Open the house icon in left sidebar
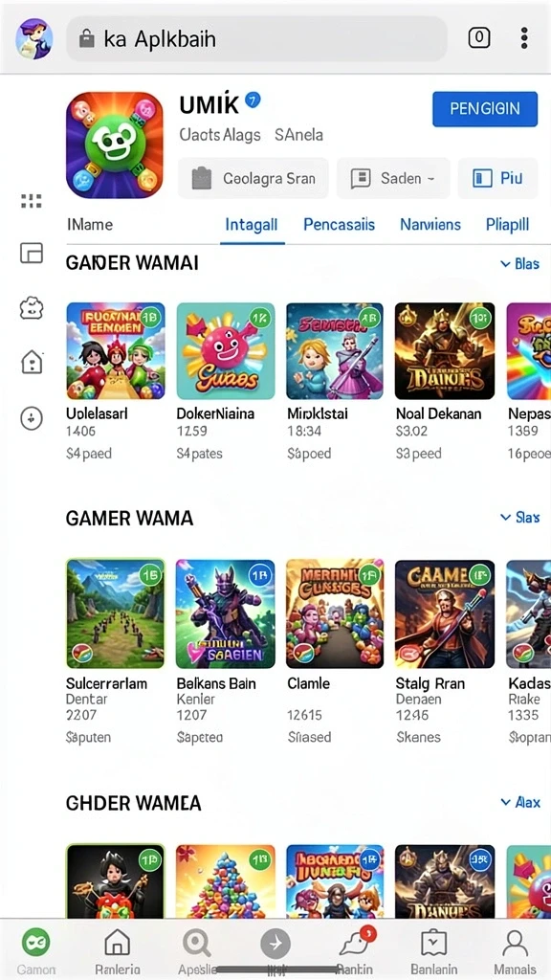This screenshot has height=980, width=551. pos(32,361)
